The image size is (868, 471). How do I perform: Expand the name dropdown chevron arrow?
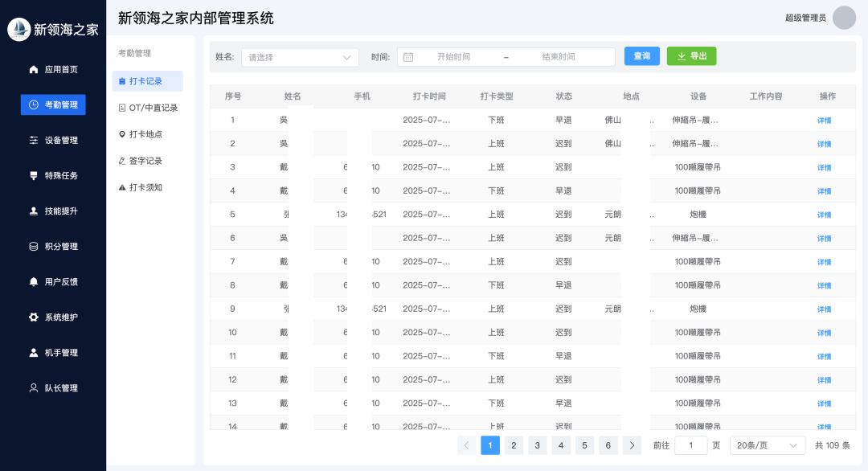pos(346,58)
